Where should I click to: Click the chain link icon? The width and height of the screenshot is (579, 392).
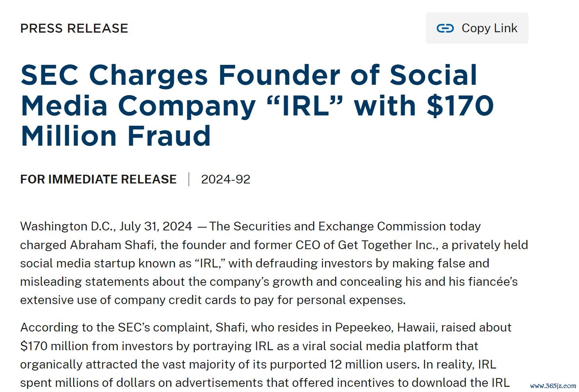coord(445,28)
